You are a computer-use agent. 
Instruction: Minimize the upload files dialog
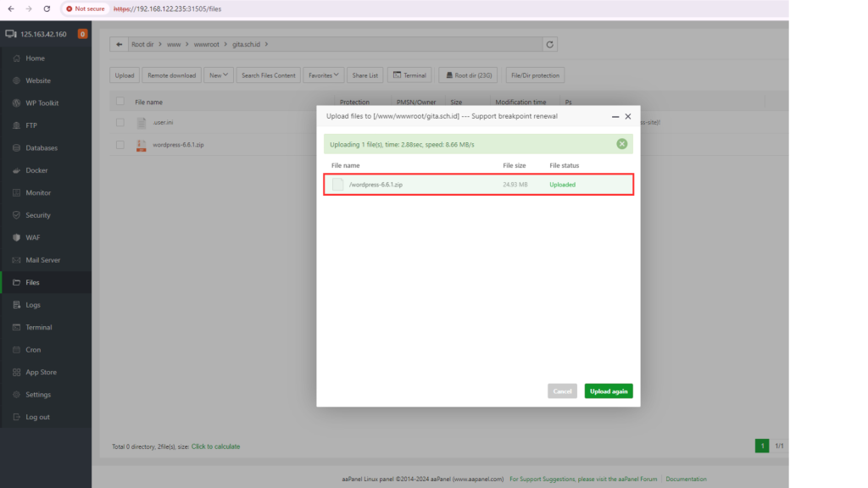pyautogui.click(x=615, y=116)
